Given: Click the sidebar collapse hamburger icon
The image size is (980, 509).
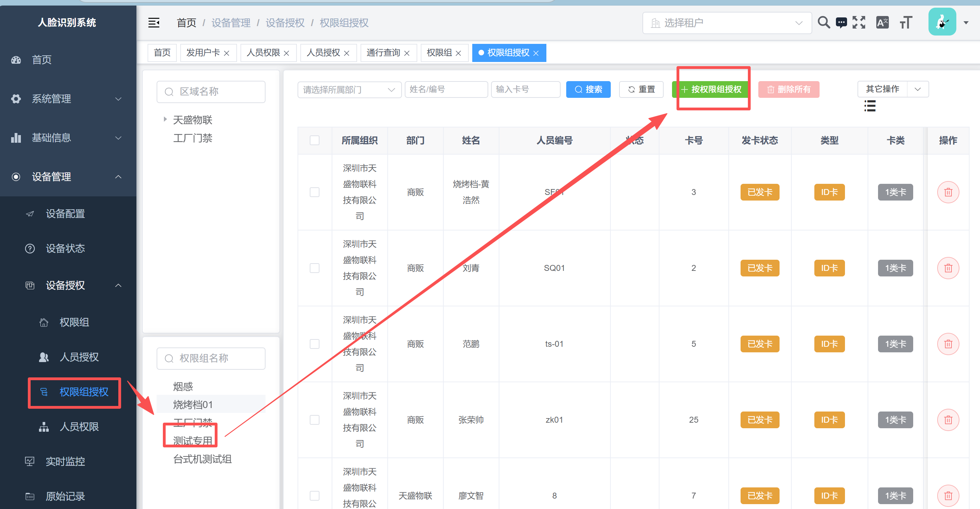Looking at the screenshot, I should [154, 23].
